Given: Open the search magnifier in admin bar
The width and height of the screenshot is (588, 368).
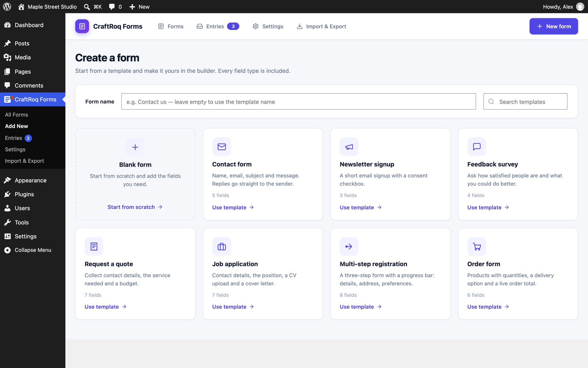Looking at the screenshot, I should click(87, 7).
